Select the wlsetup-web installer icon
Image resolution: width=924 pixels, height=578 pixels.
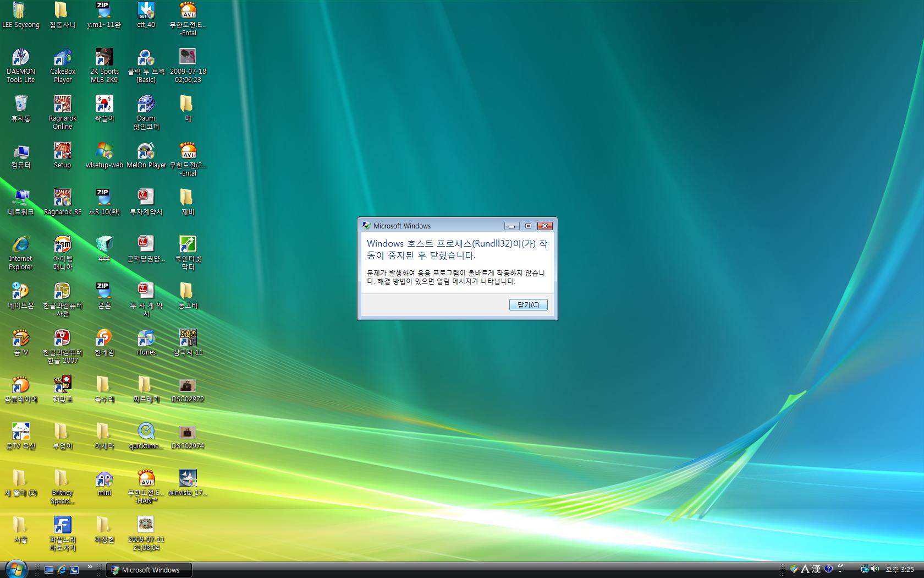coord(105,155)
